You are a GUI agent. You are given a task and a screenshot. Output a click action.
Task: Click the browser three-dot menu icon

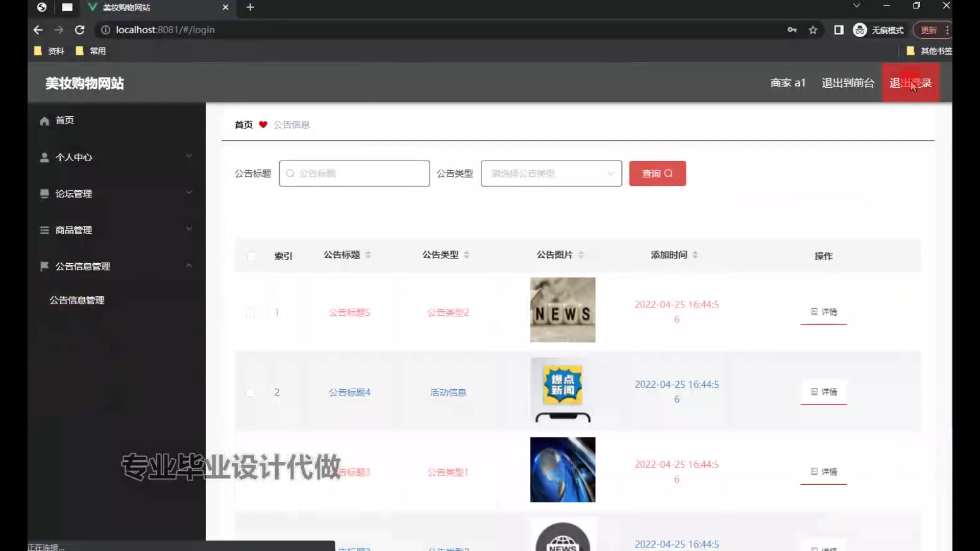tap(947, 30)
